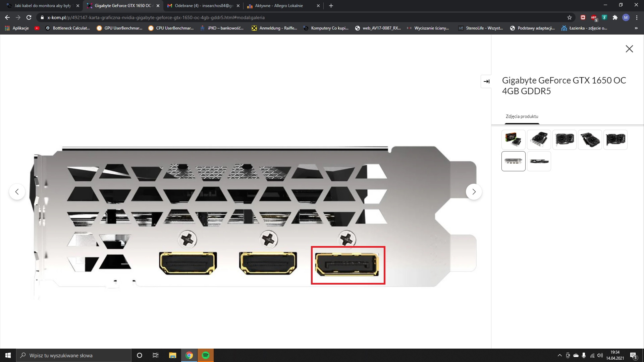Screen dimensions: 644x362
Task: Open the Adblock Plus extension icon
Action: [x=594, y=17]
